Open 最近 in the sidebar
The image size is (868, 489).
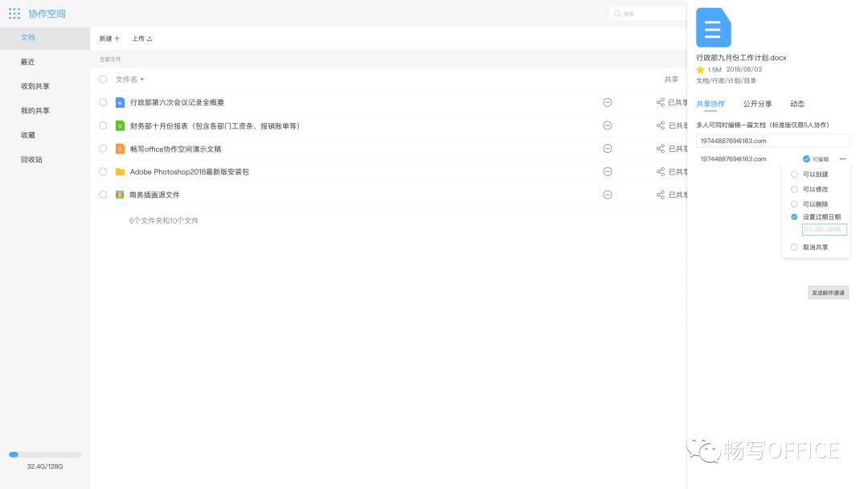click(27, 62)
